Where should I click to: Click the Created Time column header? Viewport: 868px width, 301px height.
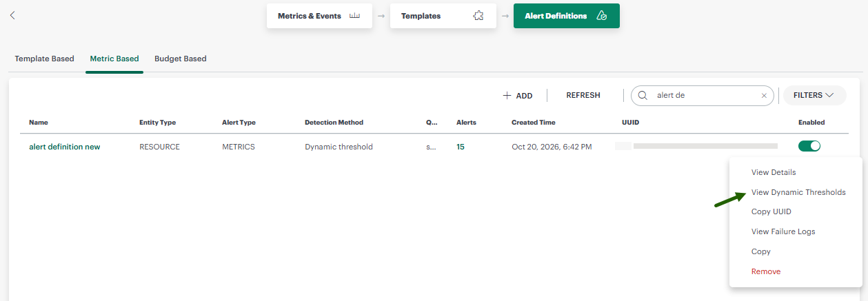pos(533,123)
